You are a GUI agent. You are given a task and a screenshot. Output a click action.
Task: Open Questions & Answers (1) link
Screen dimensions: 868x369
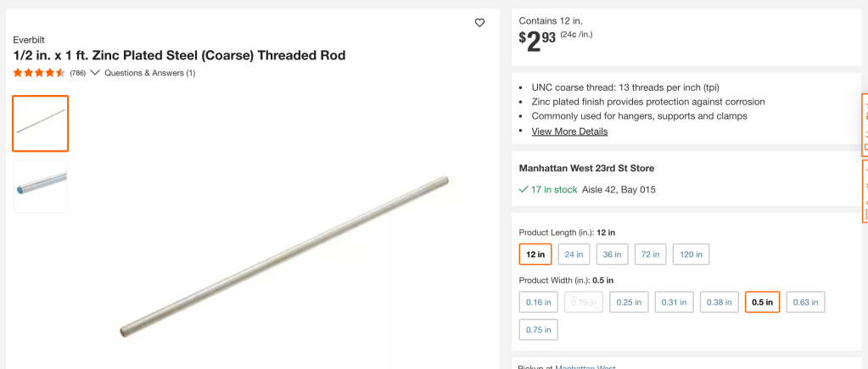(x=150, y=73)
